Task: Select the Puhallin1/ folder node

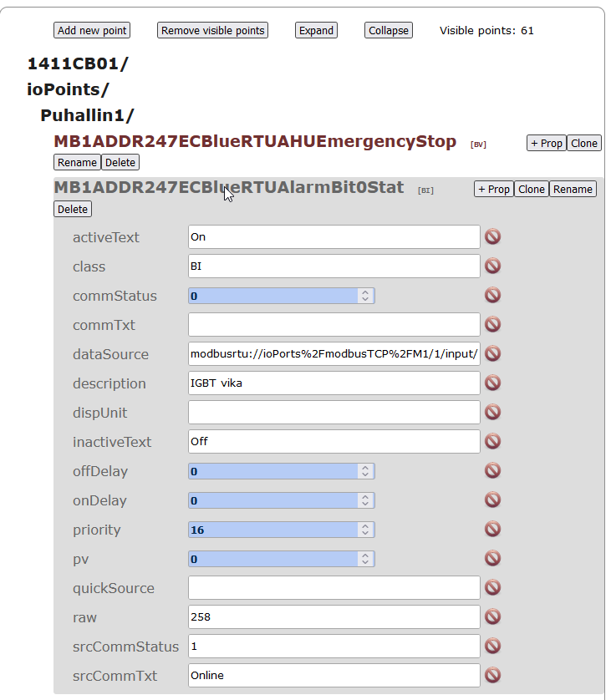Action: pyautogui.click(x=87, y=115)
